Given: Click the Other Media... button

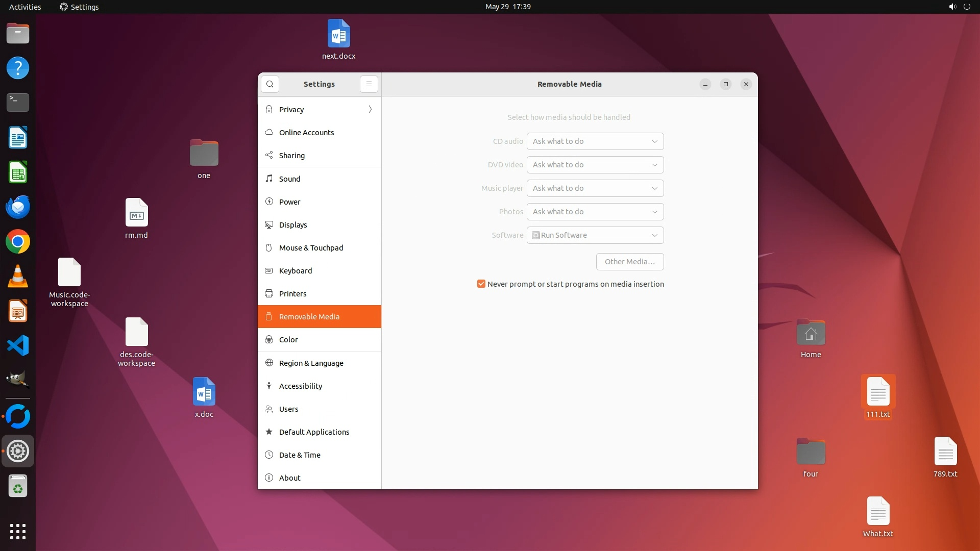Looking at the screenshot, I should click(629, 262).
